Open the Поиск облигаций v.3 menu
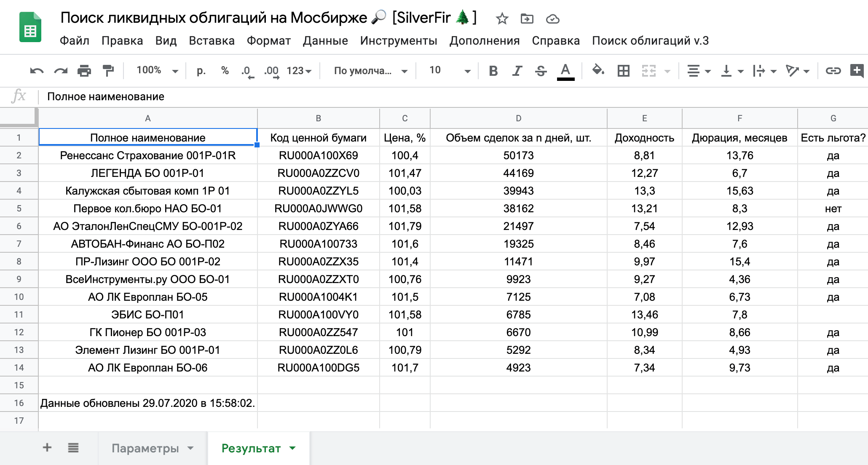Viewport: 868px width, 465px height. 651,41
